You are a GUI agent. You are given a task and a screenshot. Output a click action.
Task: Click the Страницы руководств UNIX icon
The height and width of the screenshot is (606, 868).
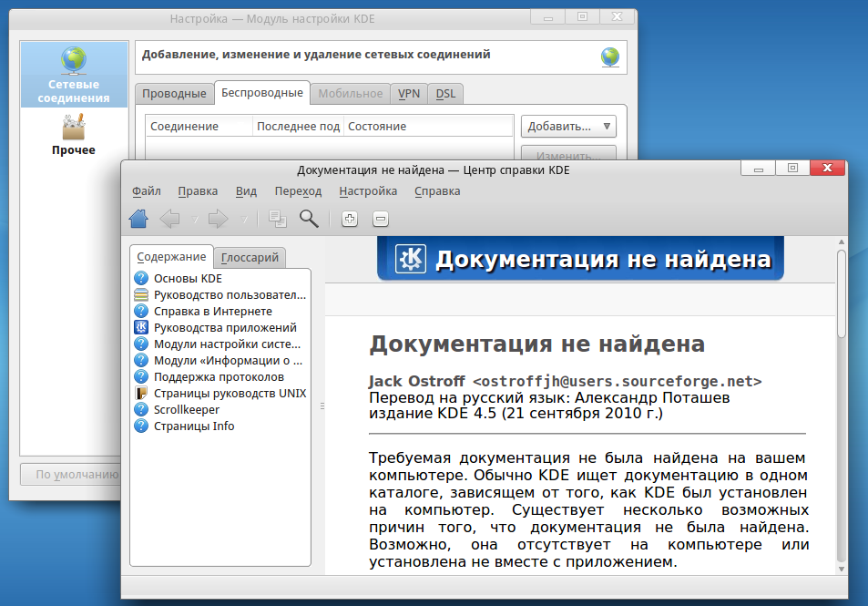(141, 394)
